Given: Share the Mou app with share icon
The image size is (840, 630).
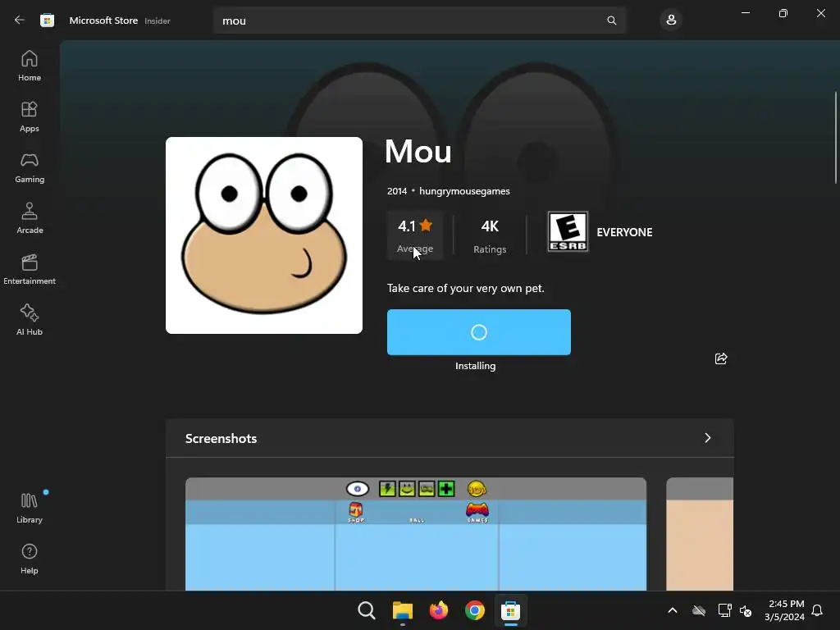Looking at the screenshot, I should pos(721,358).
